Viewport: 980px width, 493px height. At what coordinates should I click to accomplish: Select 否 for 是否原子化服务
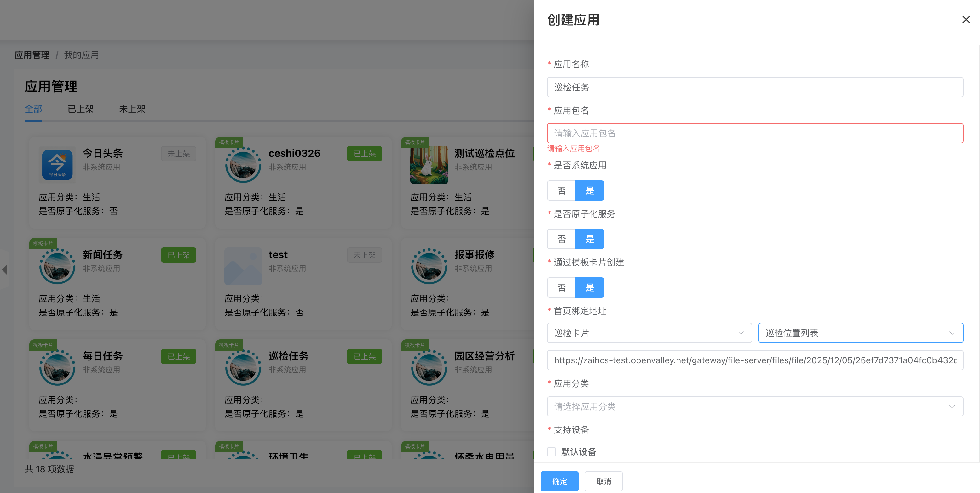click(x=562, y=239)
